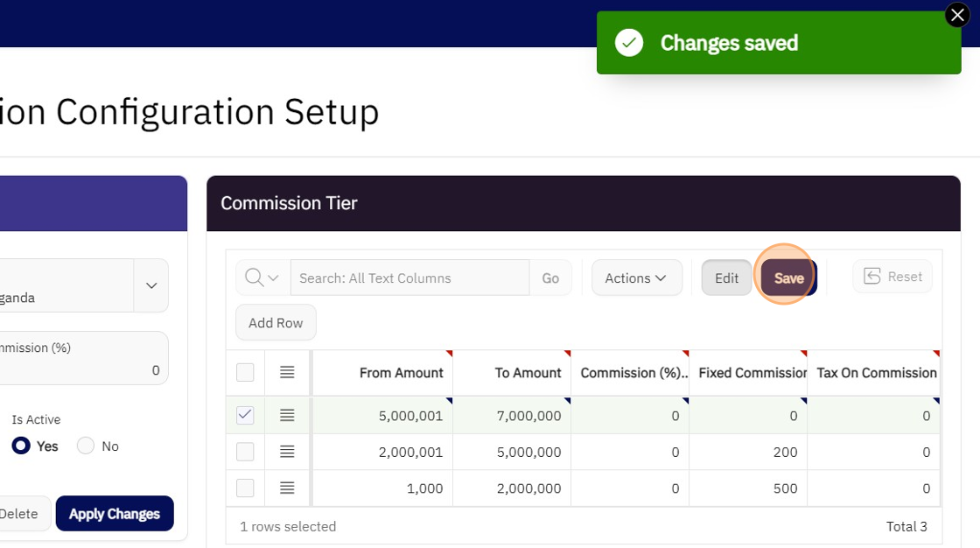Click the Add Row button
This screenshot has width=980, height=548.
point(276,323)
